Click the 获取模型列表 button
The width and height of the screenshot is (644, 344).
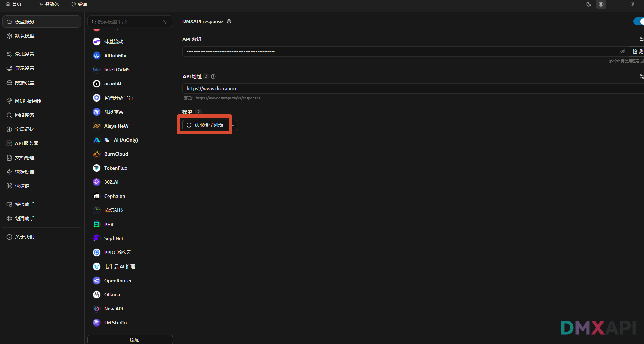click(205, 125)
